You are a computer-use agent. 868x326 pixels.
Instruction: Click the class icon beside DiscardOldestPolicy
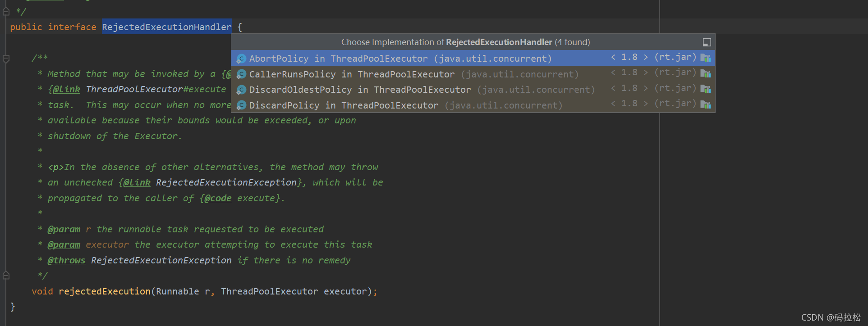(x=241, y=90)
